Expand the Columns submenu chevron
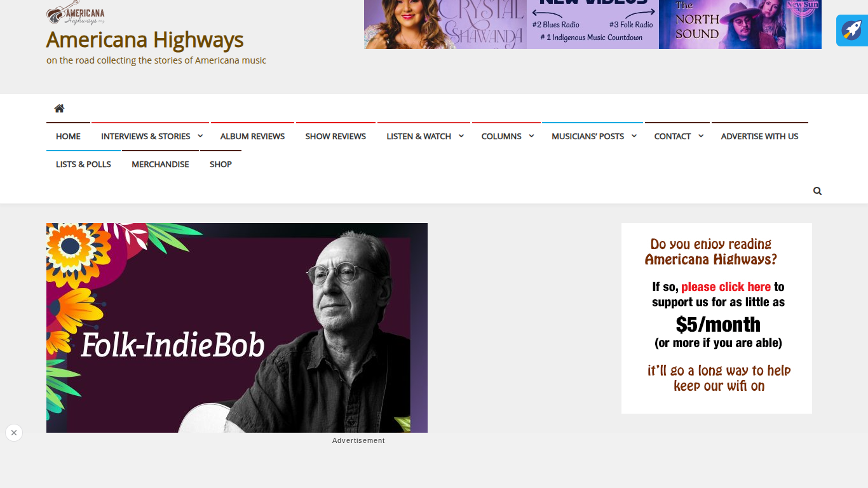Image resolution: width=868 pixels, height=488 pixels. (531, 136)
